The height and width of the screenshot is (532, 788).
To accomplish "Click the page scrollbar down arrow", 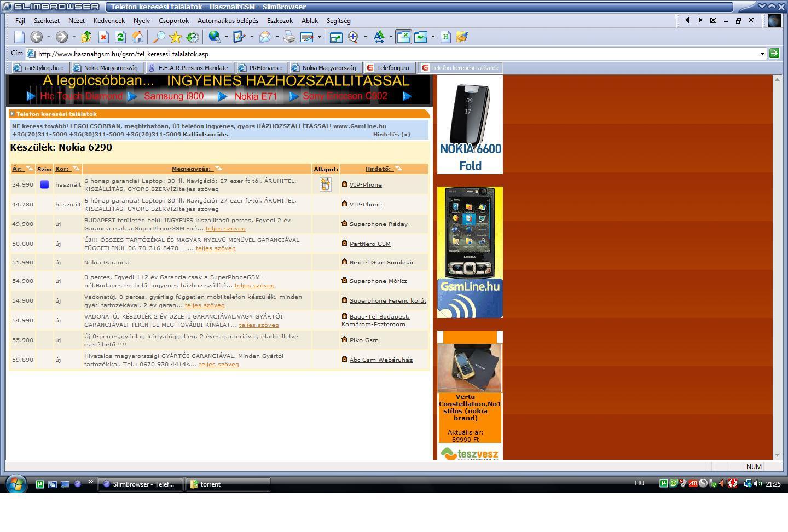I will (777, 455).
